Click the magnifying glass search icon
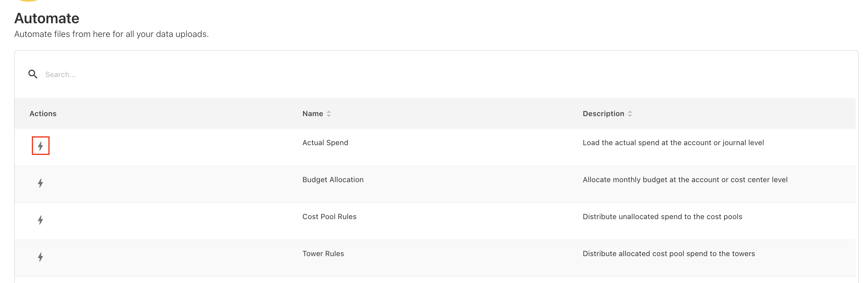Screen dimensions: 868x283 tap(33, 74)
